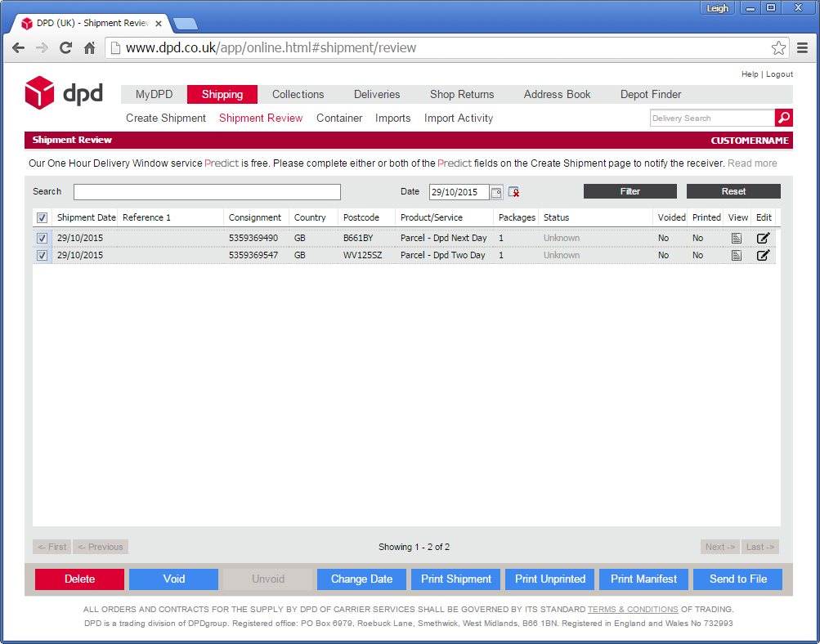The width and height of the screenshot is (820, 644).
Task: Close the DPD (UK) browser tab
Action: pos(159,24)
